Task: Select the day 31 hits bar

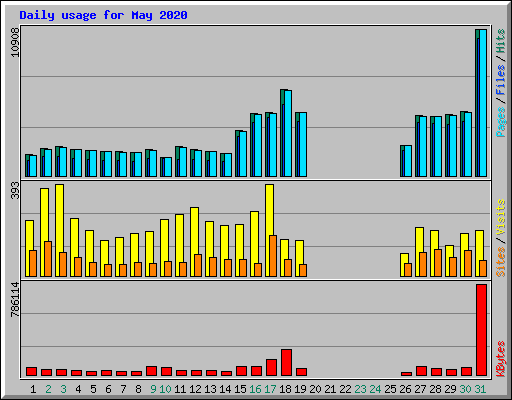Action: coord(481,103)
